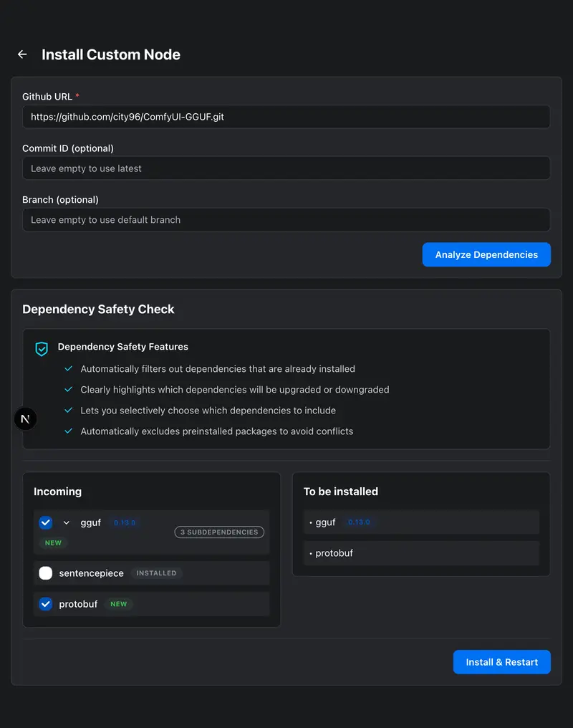
Task: Click the Analyze Dependencies button
Action: coord(486,254)
